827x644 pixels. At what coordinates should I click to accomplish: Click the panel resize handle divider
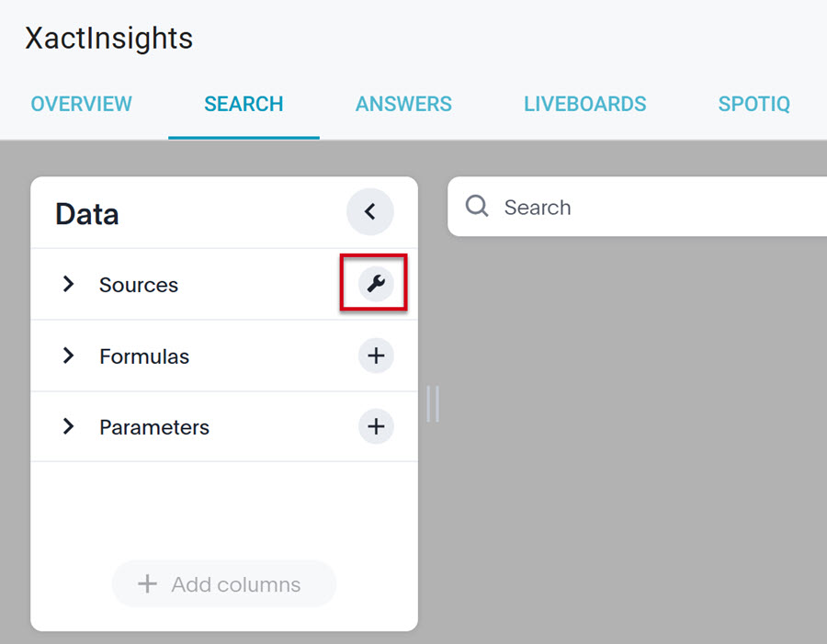point(433,403)
